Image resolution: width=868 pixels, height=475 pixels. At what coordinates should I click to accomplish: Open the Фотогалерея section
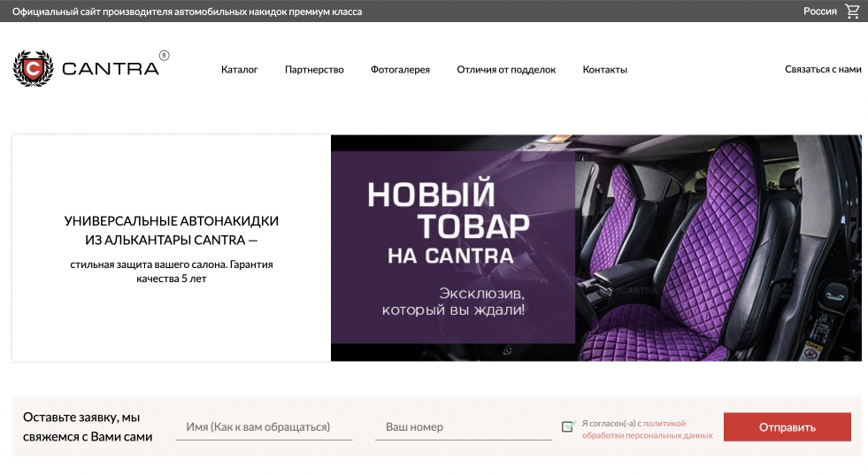pyautogui.click(x=400, y=70)
